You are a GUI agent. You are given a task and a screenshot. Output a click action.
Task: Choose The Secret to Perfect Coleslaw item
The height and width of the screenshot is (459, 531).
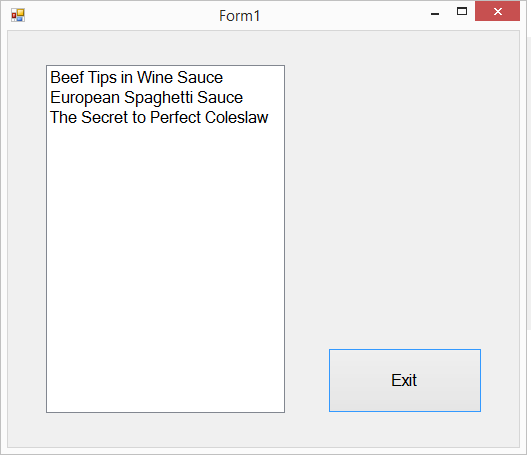point(165,117)
